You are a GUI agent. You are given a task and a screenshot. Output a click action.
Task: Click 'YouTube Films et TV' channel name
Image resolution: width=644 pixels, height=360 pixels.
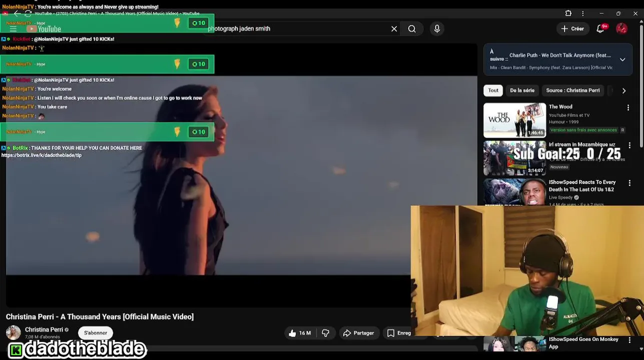569,115
